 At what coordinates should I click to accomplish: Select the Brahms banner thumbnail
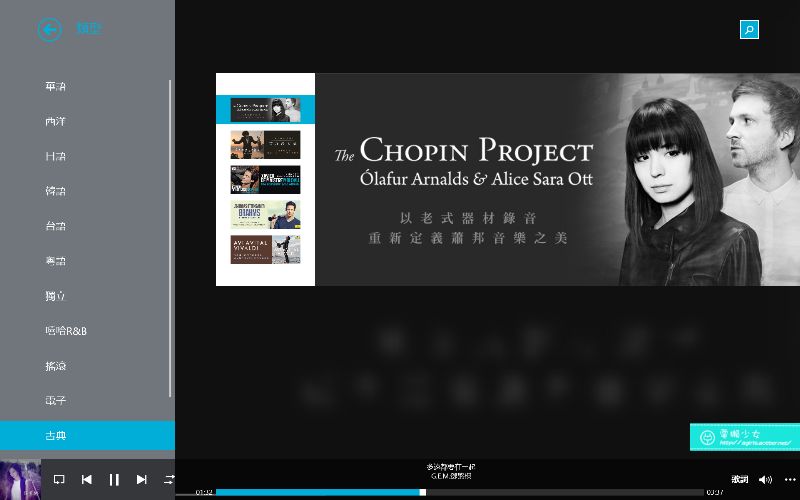[x=265, y=214]
